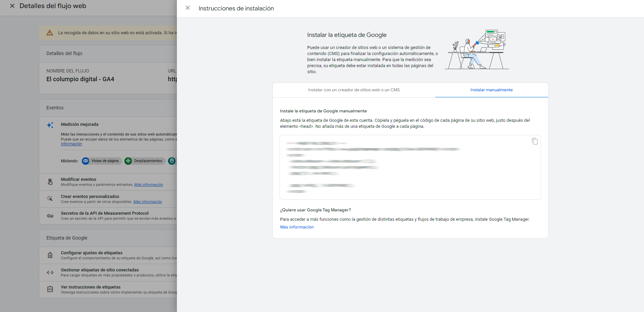
Task: Select the Vistas de página chip
Action: coord(102,161)
